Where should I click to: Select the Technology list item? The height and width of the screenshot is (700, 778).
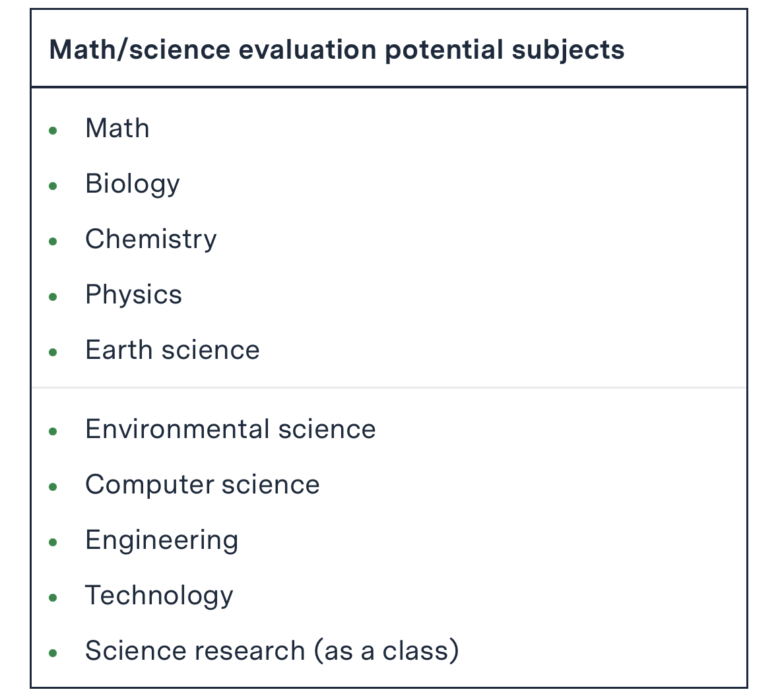(x=159, y=596)
